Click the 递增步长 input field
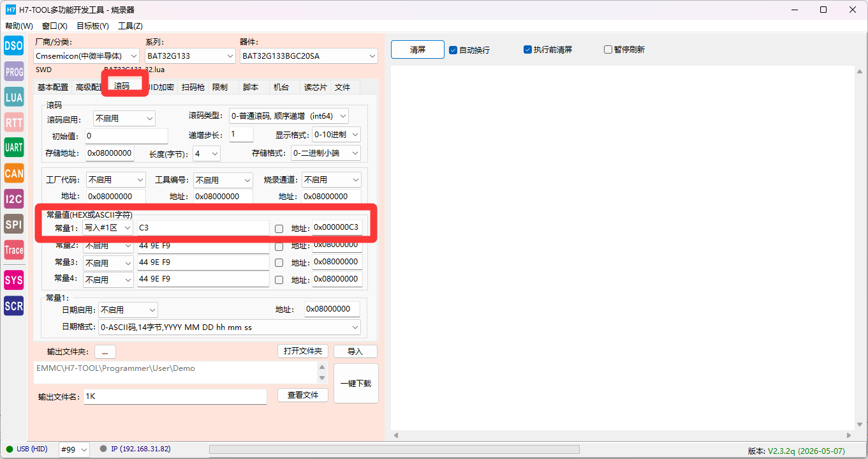The height and width of the screenshot is (459, 868). coord(241,134)
